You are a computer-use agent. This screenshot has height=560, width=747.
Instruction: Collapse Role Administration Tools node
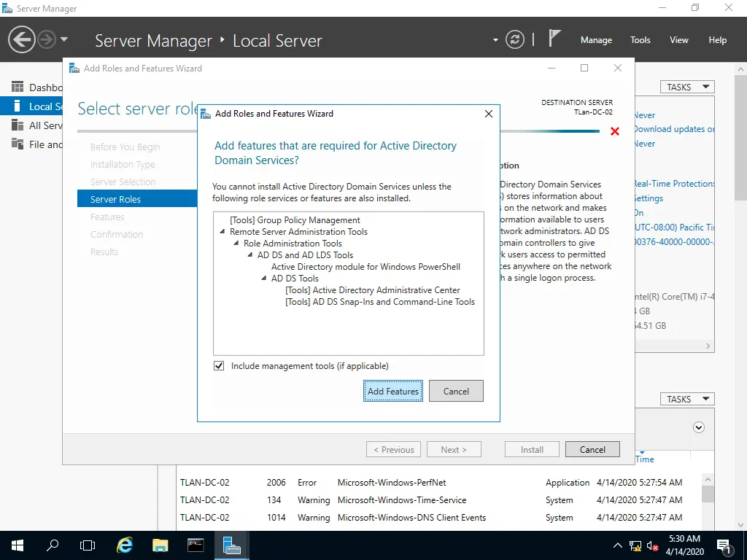pos(236,244)
